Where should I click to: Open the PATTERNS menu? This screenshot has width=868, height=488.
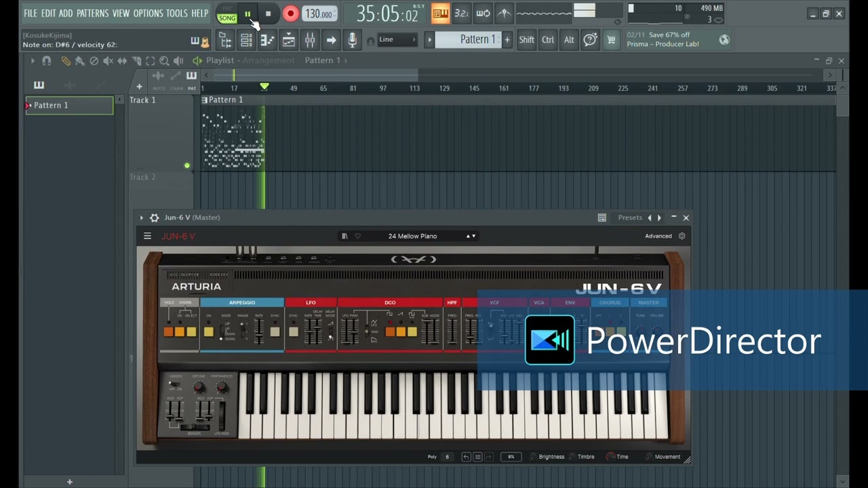click(92, 13)
